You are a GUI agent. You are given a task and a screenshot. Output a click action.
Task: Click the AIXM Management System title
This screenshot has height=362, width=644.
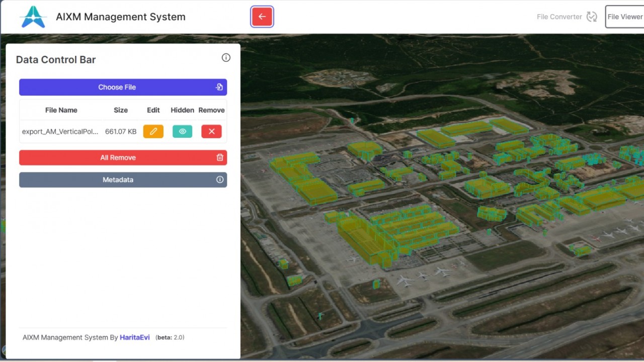[120, 17]
